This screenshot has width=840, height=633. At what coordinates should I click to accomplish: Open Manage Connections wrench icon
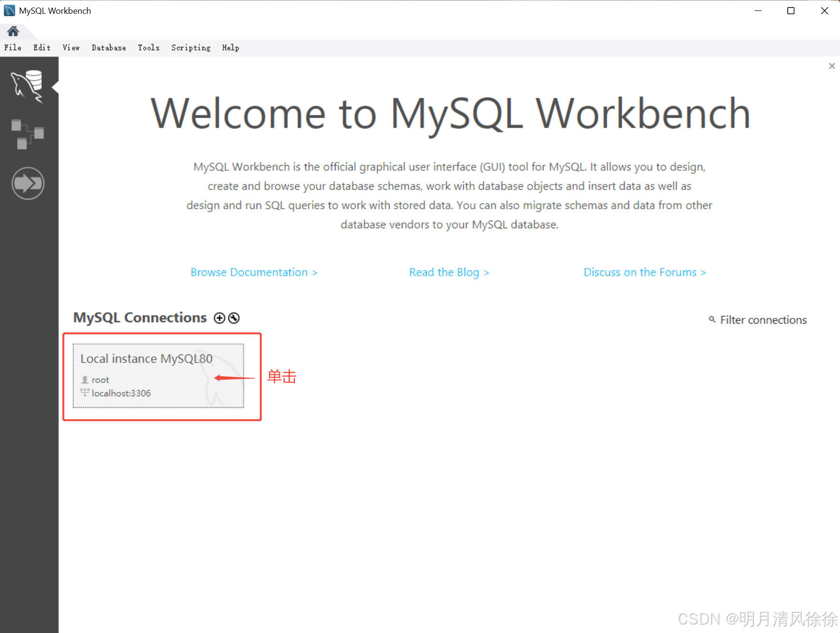tap(233, 318)
